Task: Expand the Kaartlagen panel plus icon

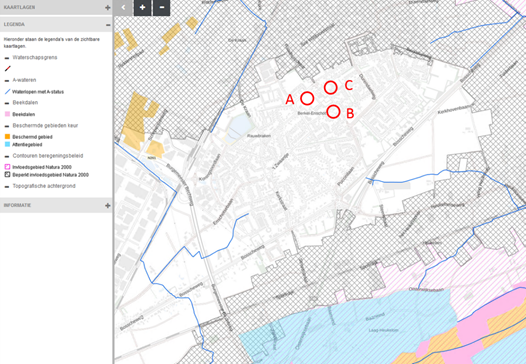Action: [107, 7]
